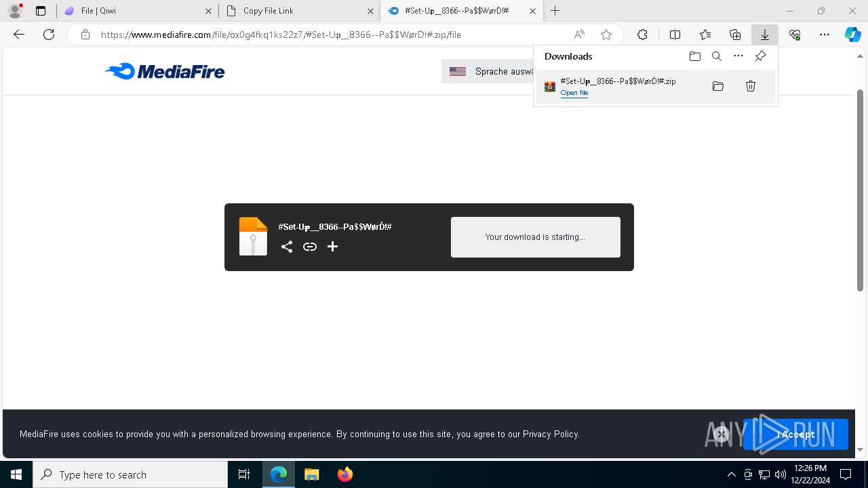Close the active MediaFire tab
The image size is (868, 488).
532,11
